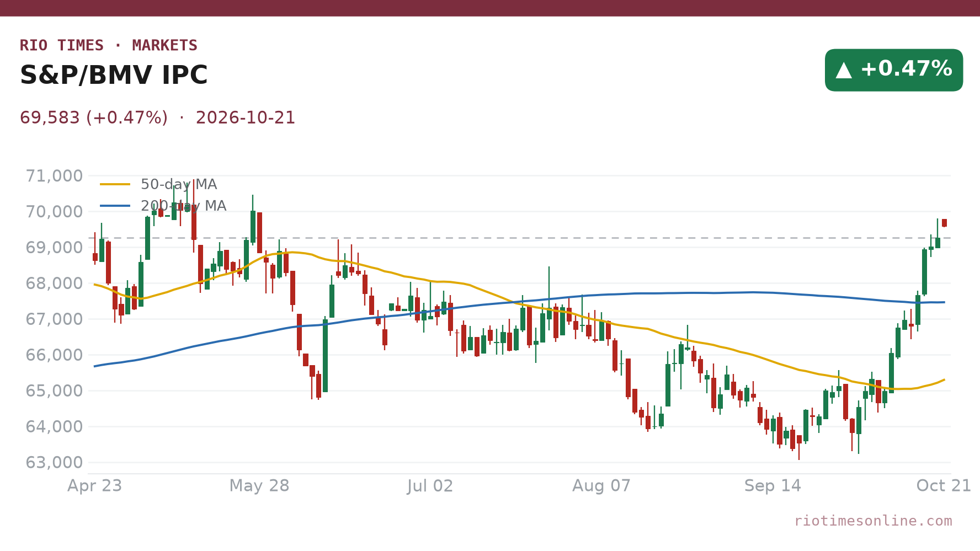This screenshot has width=980, height=551.
Task: Select the Sep 14 date axis label
Action: [773, 486]
